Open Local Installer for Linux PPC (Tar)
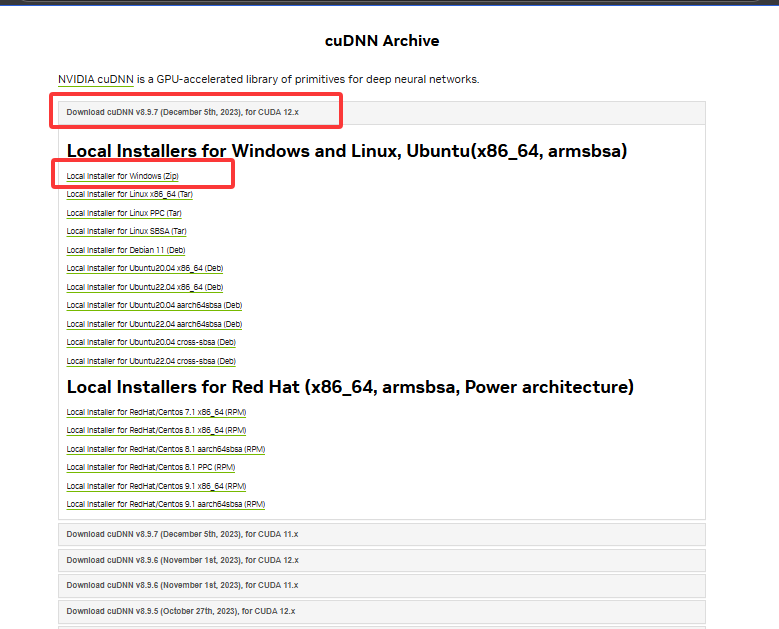 pyautogui.click(x=124, y=213)
